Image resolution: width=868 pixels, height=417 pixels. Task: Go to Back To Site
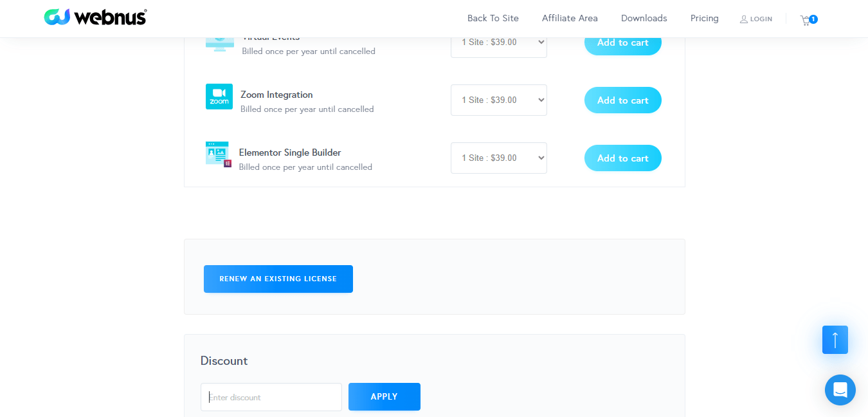(x=493, y=18)
